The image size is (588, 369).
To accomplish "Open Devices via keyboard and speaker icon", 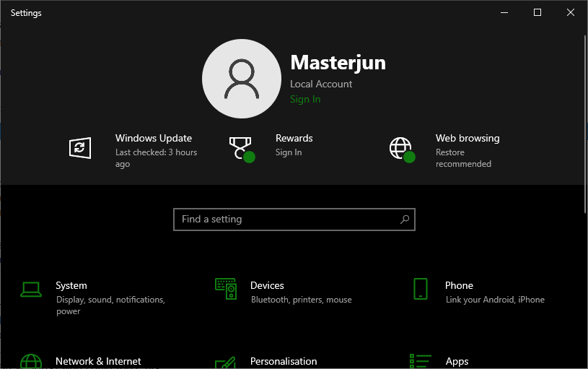I will [226, 289].
